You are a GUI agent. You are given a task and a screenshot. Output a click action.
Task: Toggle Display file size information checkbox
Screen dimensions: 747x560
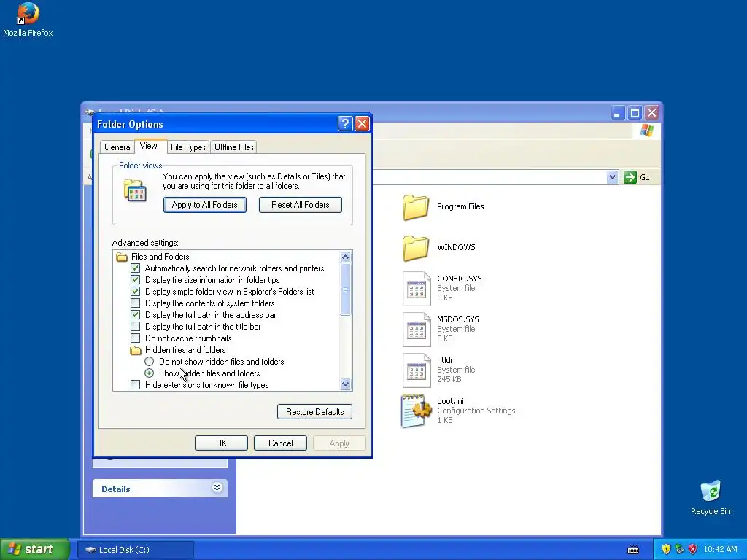tap(135, 279)
